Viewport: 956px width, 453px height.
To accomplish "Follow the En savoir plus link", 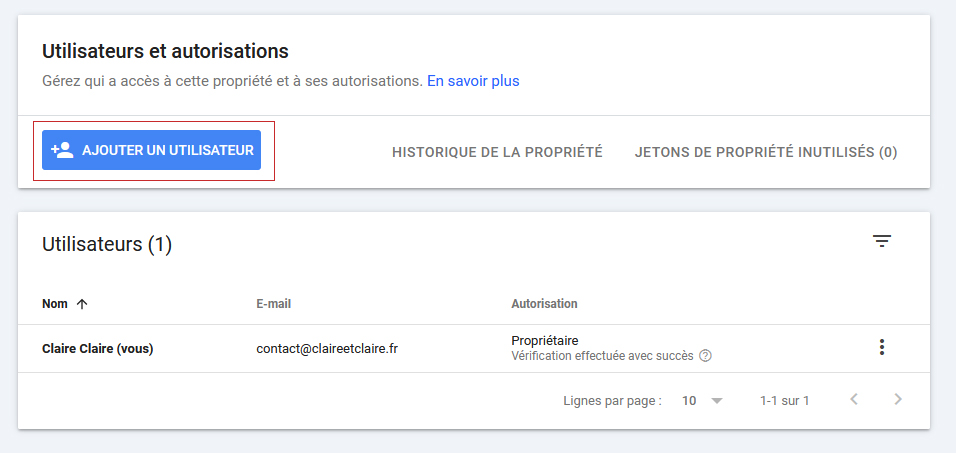I will click(473, 81).
